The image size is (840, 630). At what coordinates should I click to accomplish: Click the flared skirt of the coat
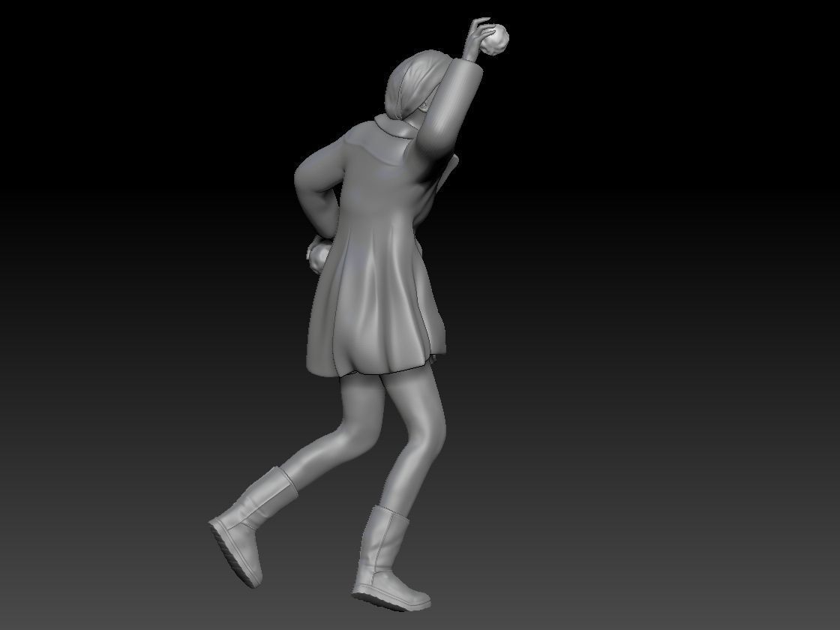click(376, 300)
